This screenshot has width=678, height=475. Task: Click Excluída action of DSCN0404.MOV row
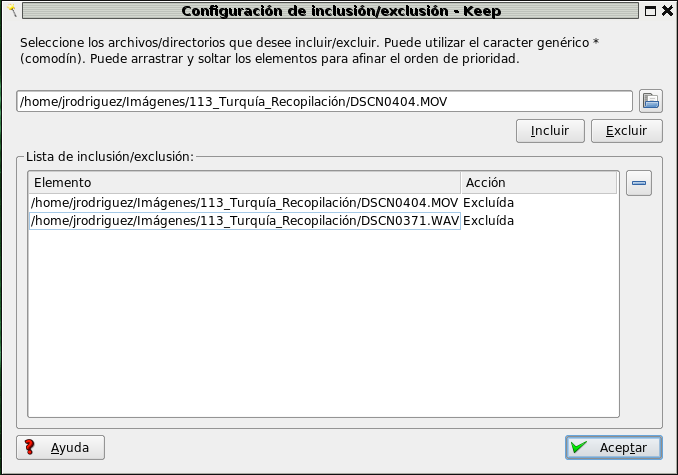click(488, 203)
